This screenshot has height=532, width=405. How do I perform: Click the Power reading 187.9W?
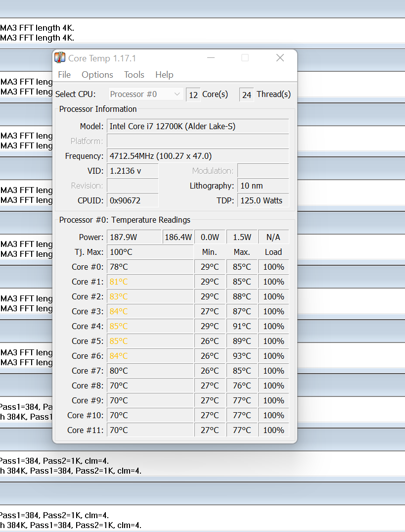134,237
